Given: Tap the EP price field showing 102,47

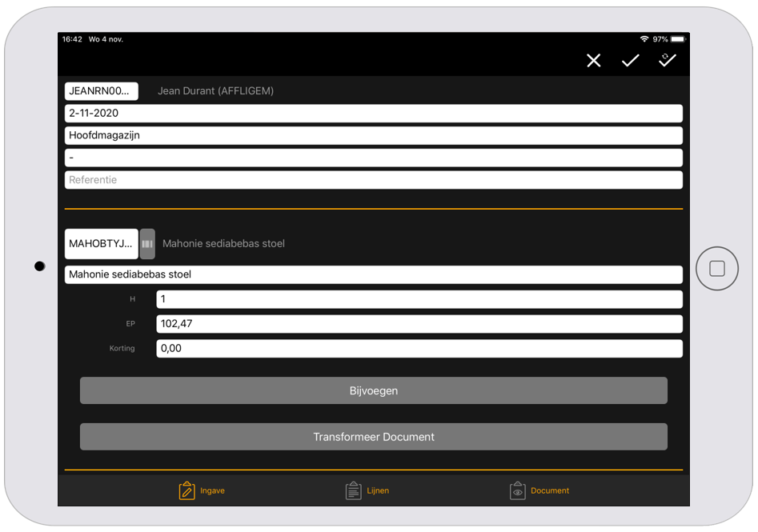Looking at the screenshot, I should click(x=419, y=324).
